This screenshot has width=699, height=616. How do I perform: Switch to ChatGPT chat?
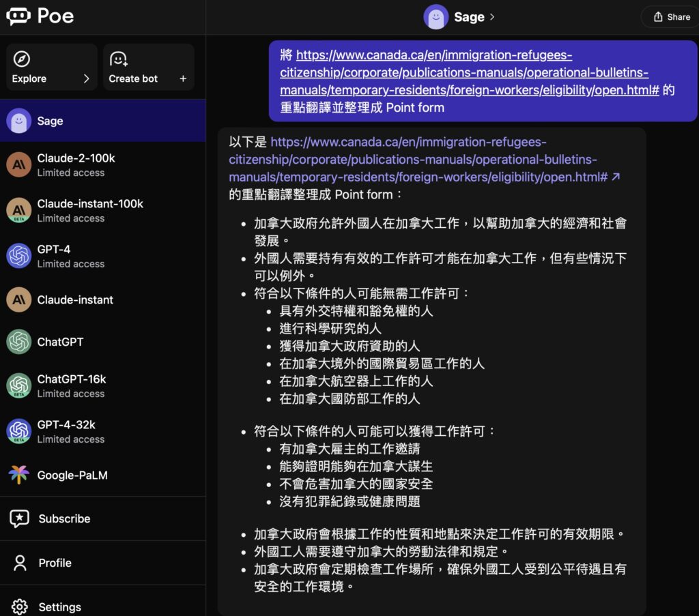pos(103,342)
